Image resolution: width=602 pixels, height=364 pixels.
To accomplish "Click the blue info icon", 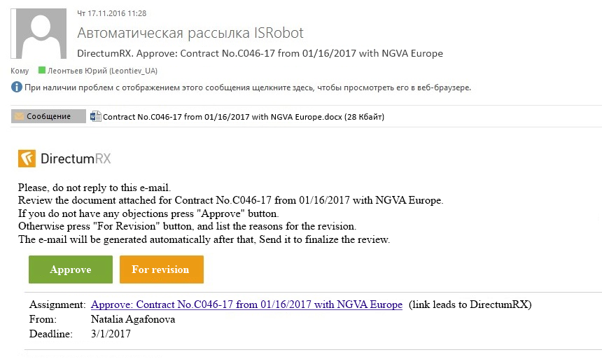I will pyautogui.click(x=17, y=87).
